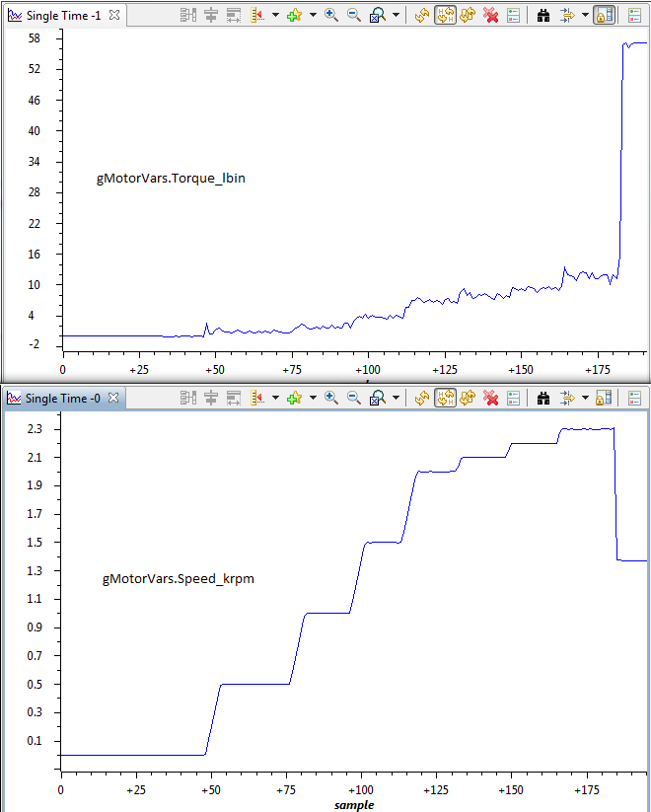
Task: Click the binoculars find icon in Single Time -0
Action: click(x=543, y=398)
